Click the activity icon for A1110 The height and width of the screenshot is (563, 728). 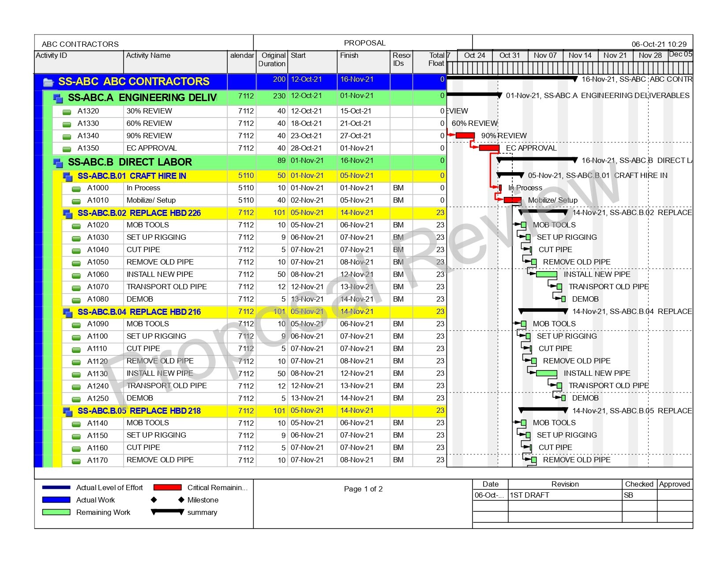tap(76, 350)
